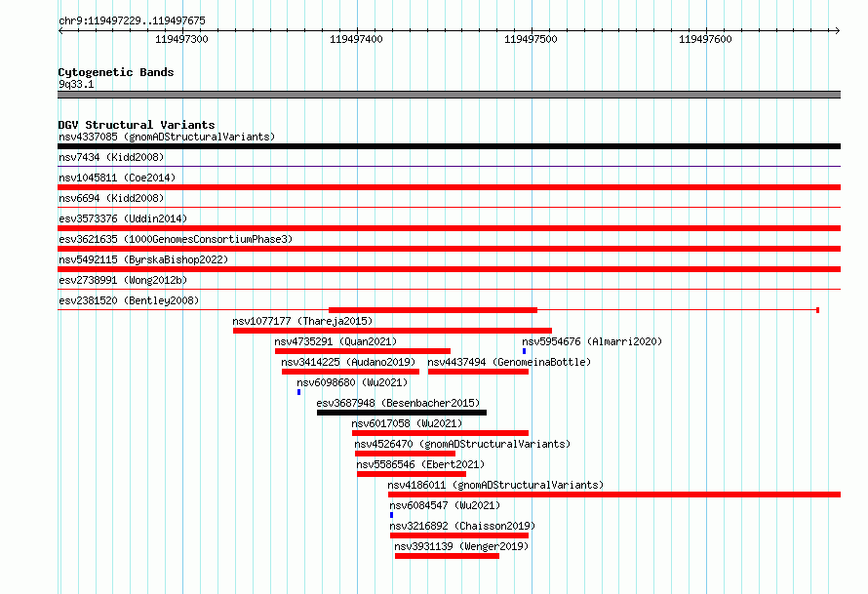Select the red nsv4735291 variant bar

363,351
